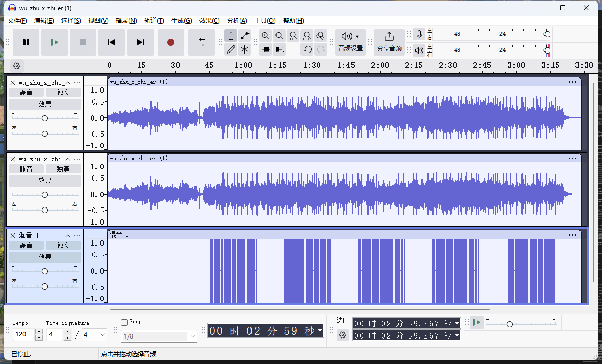Click the Undo arrow icon

click(307, 49)
